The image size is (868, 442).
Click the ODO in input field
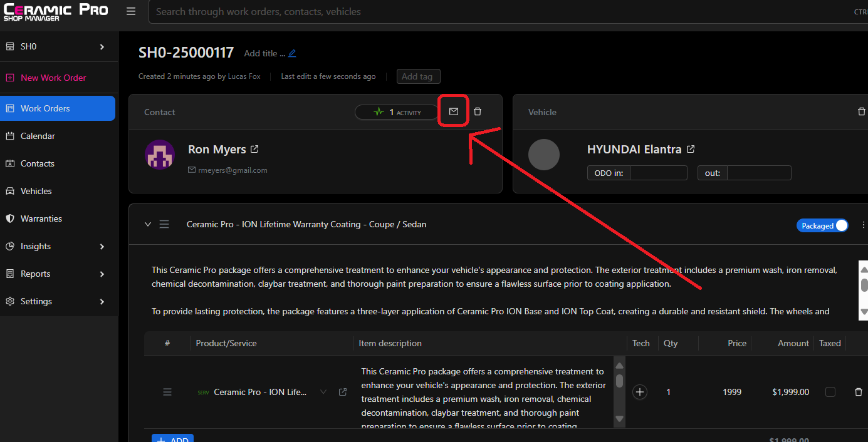click(658, 173)
